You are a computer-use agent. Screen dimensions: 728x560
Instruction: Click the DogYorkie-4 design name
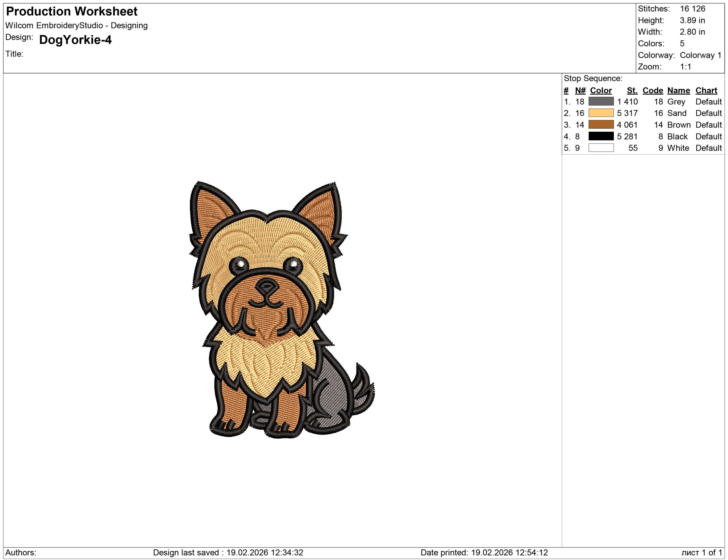point(75,40)
